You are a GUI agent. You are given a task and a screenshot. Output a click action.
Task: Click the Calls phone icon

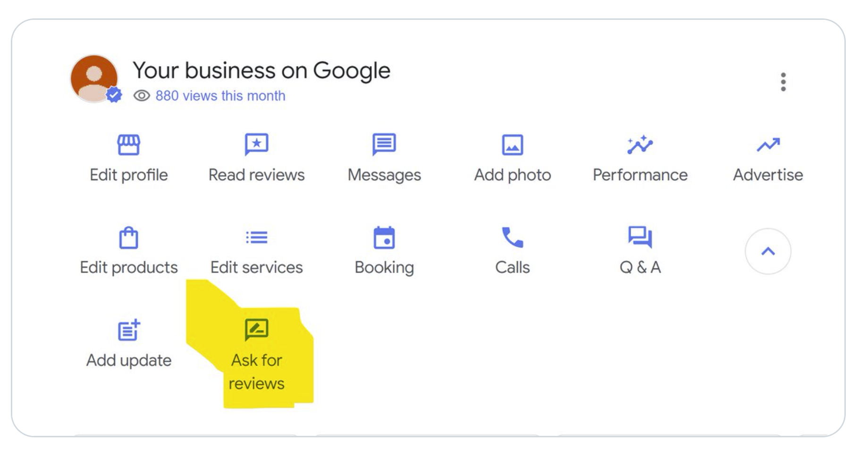(x=512, y=238)
